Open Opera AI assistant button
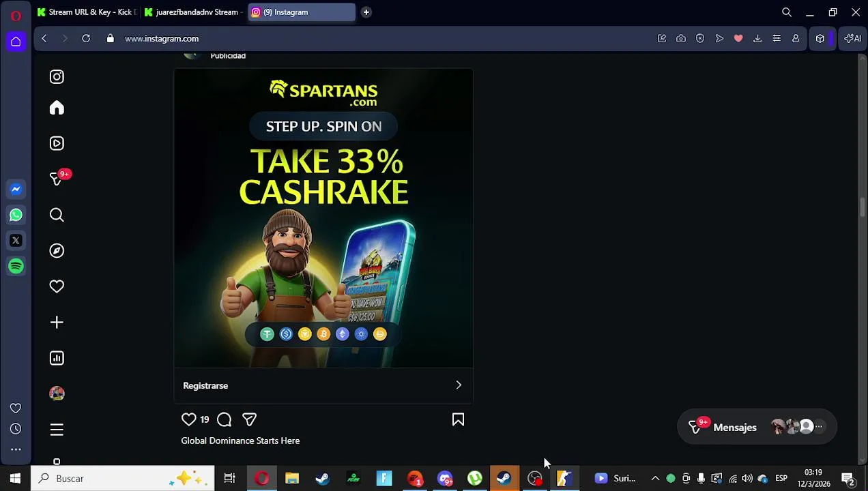The width and height of the screenshot is (868, 491). tap(852, 39)
